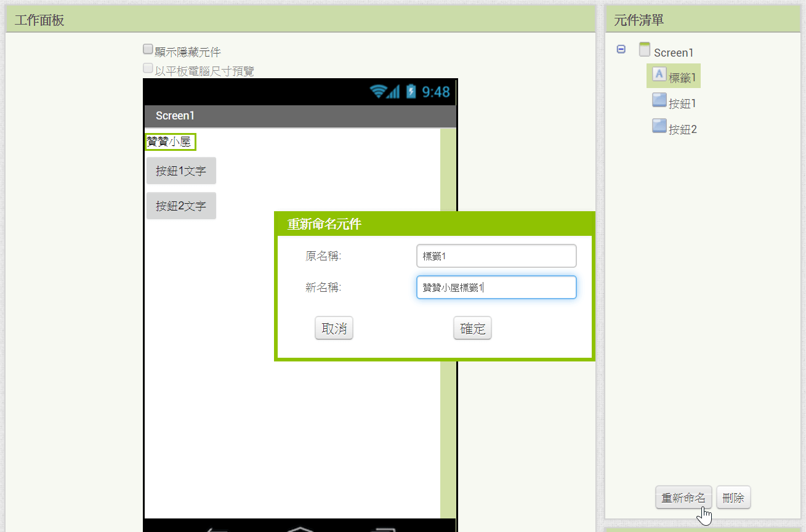This screenshot has width=806, height=532.
Task: Click the 按鈕2文字 button in the preview
Action: [181, 206]
